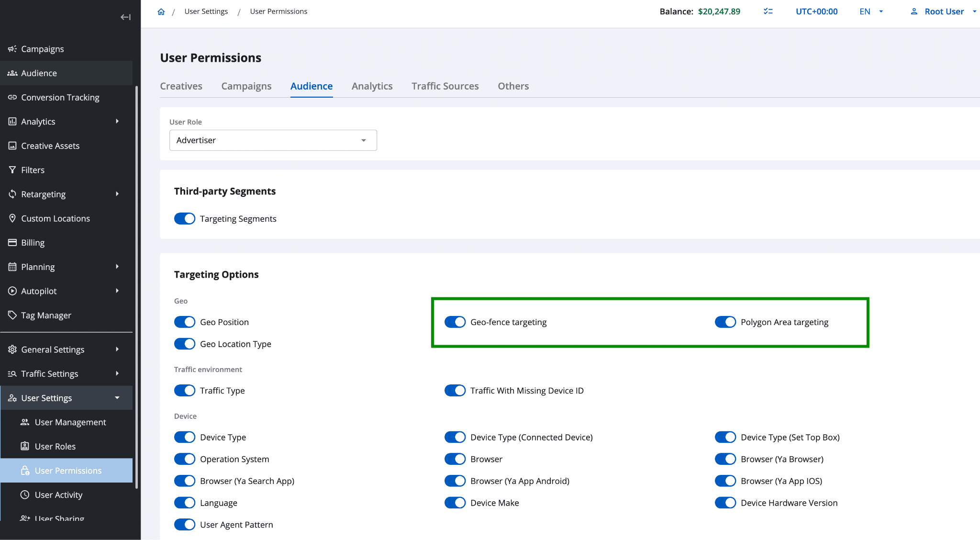Disable the Device Hardware Version toggle
The height and width of the screenshot is (540, 980).
(725, 503)
